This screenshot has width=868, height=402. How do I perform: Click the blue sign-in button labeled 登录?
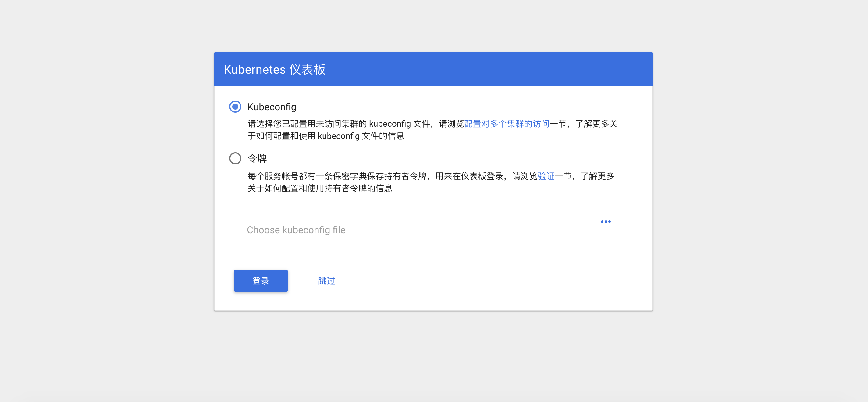click(261, 281)
